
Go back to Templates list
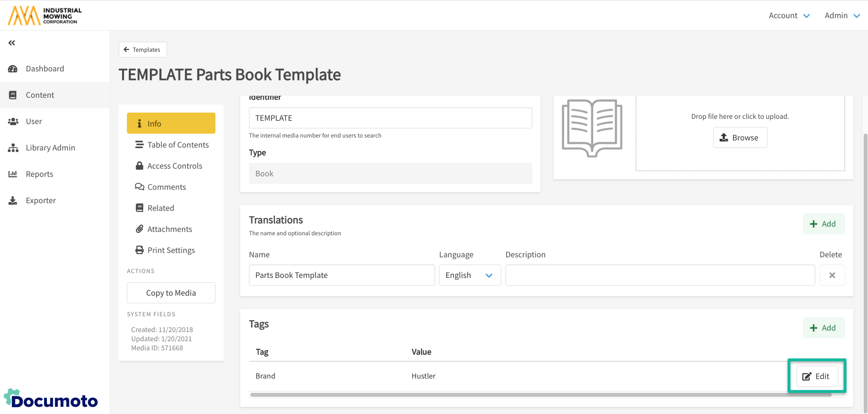click(143, 50)
